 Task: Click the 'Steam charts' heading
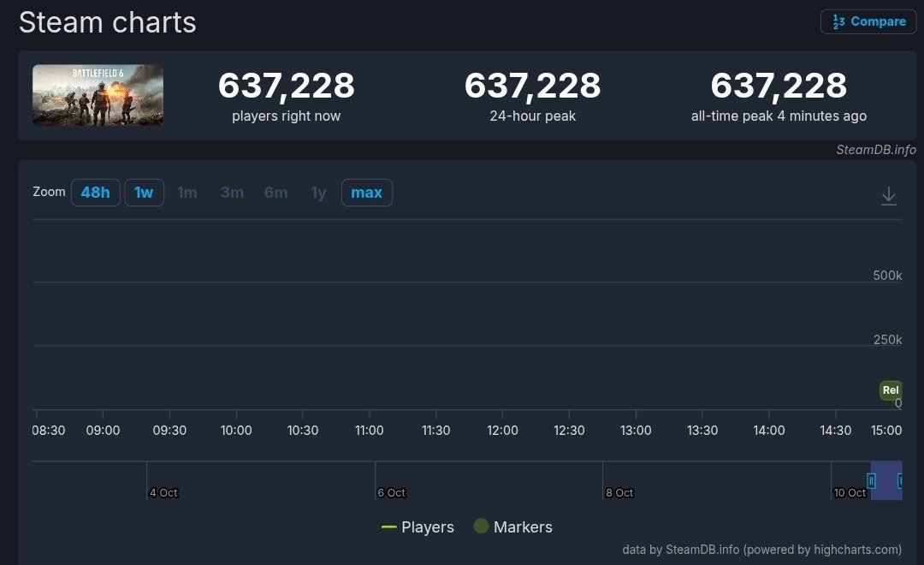click(x=107, y=23)
